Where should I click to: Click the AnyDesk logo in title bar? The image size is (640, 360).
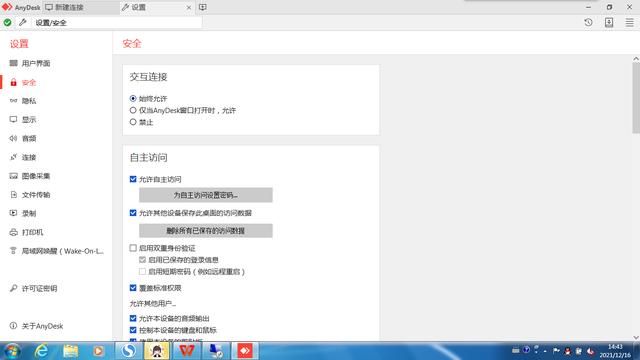pos(7,7)
